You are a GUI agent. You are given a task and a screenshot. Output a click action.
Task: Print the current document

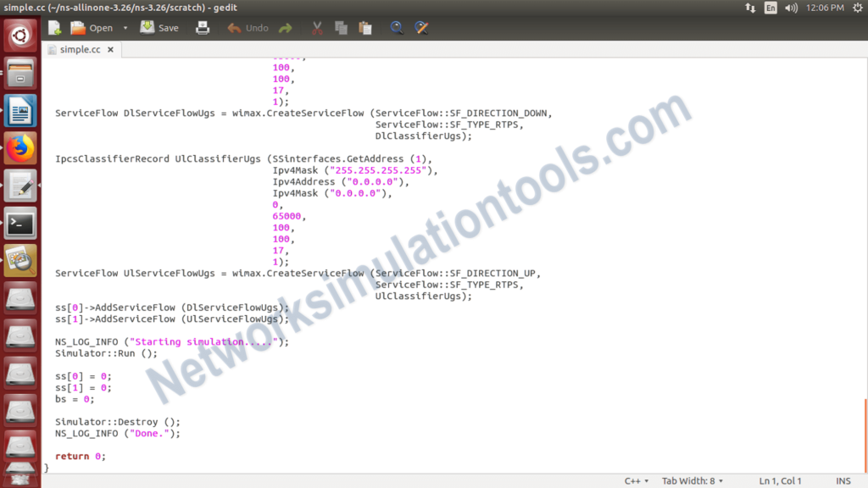(202, 27)
